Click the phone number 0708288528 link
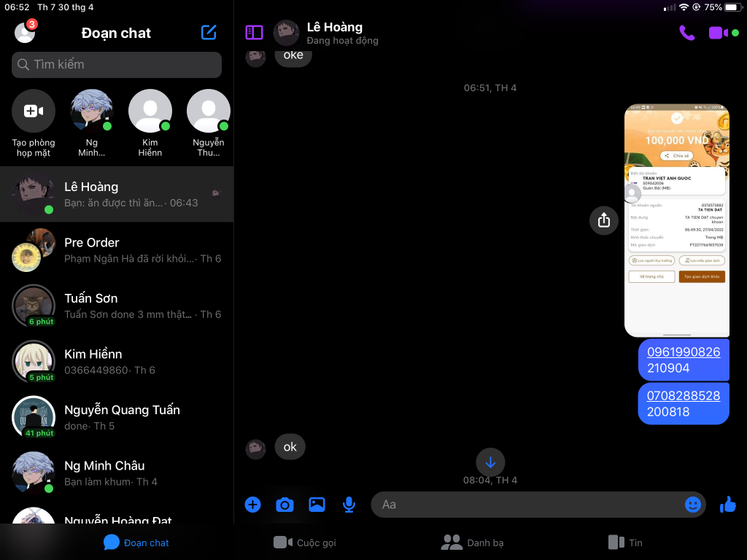This screenshot has height=560, width=747. pyautogui.click(x=683, y=396)
